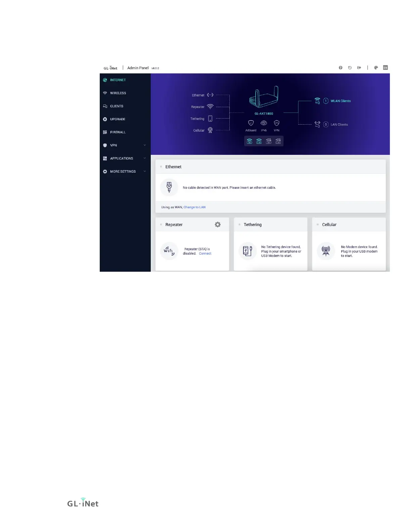Click the WLAN clients wifi-device icon

(317, 101)
